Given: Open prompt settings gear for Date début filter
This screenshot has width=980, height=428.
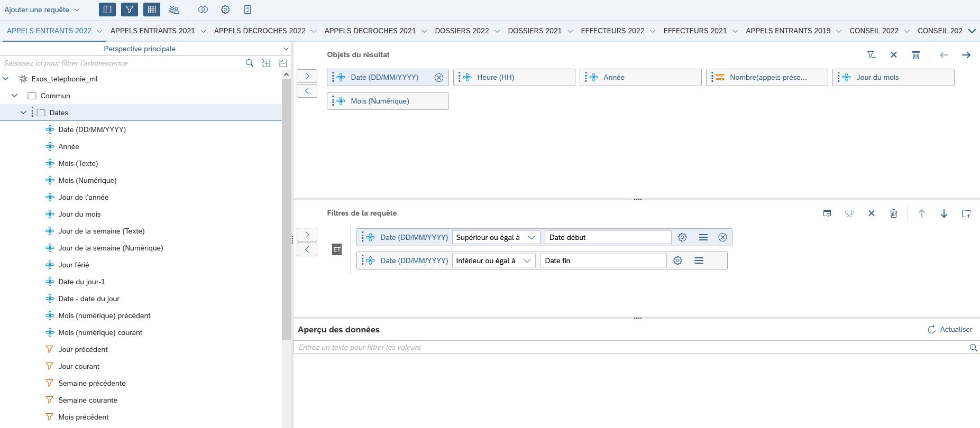Looking at the screenshot, I should (682, 237).
